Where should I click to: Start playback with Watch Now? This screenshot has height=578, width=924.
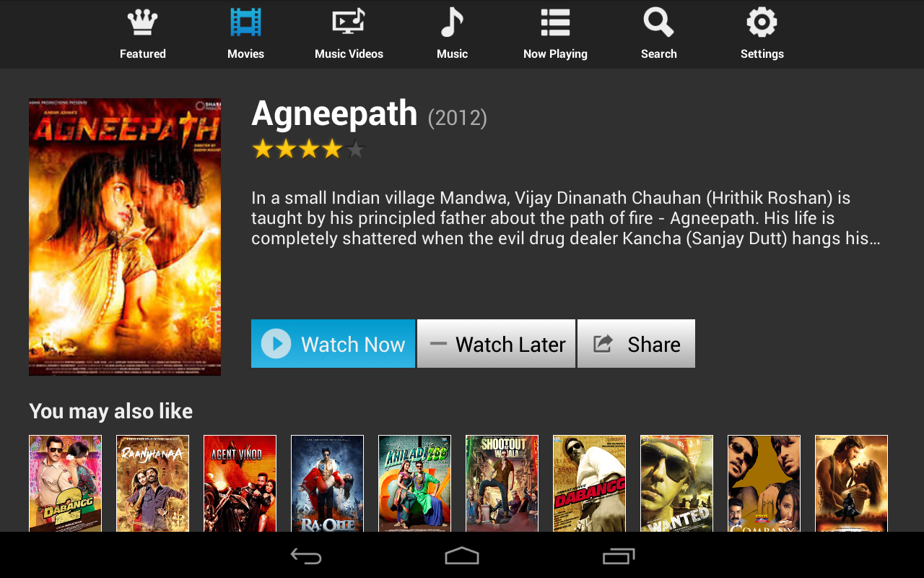333,344
